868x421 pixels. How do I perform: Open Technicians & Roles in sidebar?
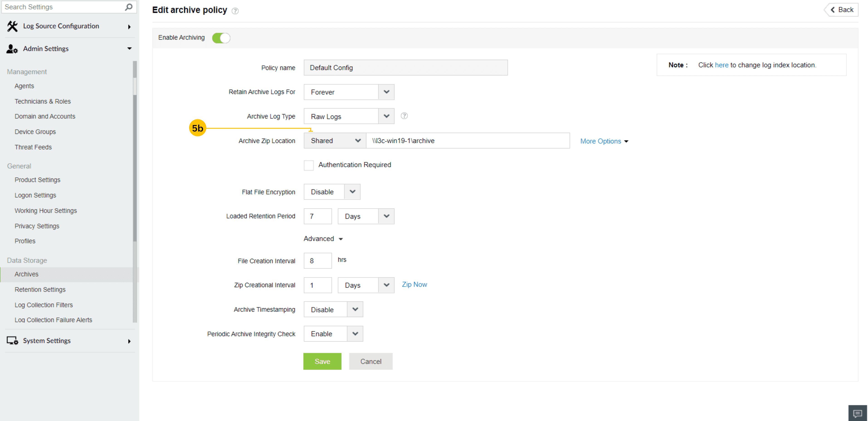tap(42, 101)
